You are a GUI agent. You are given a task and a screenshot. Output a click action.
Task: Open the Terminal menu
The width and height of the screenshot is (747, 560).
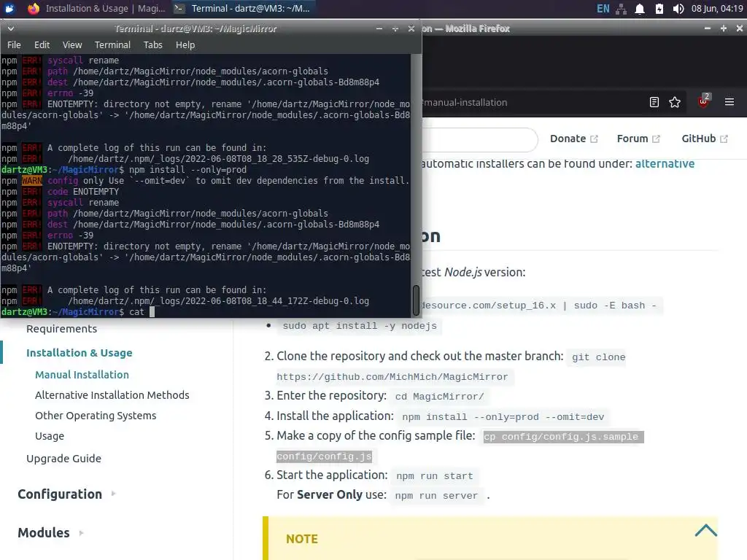[112, 44]
